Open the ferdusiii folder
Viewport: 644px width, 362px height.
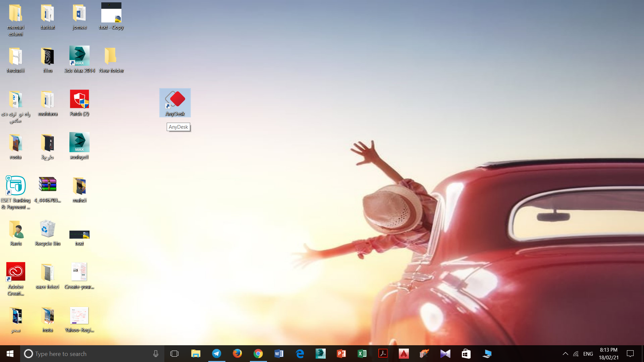click(x=15, y=60)
